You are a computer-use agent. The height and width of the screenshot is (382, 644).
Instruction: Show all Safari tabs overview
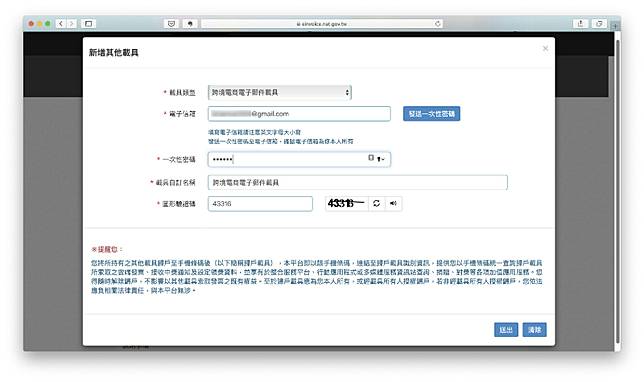[x=599, y=24]
